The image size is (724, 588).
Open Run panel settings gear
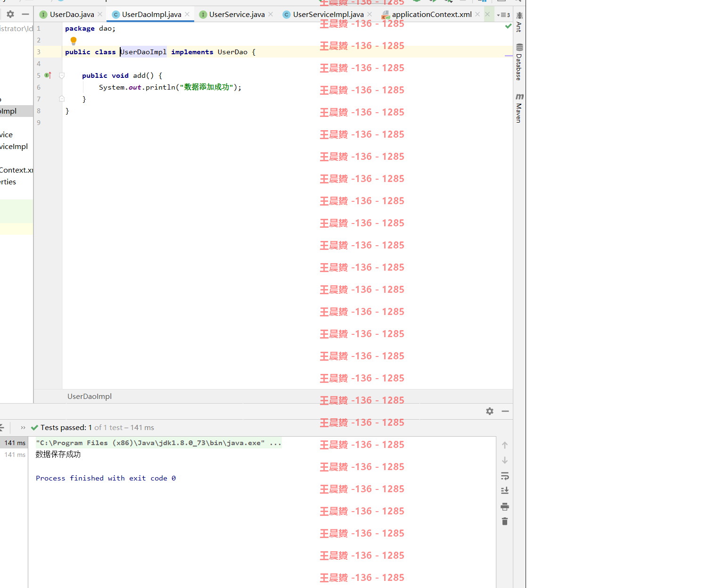pos(490,411)
